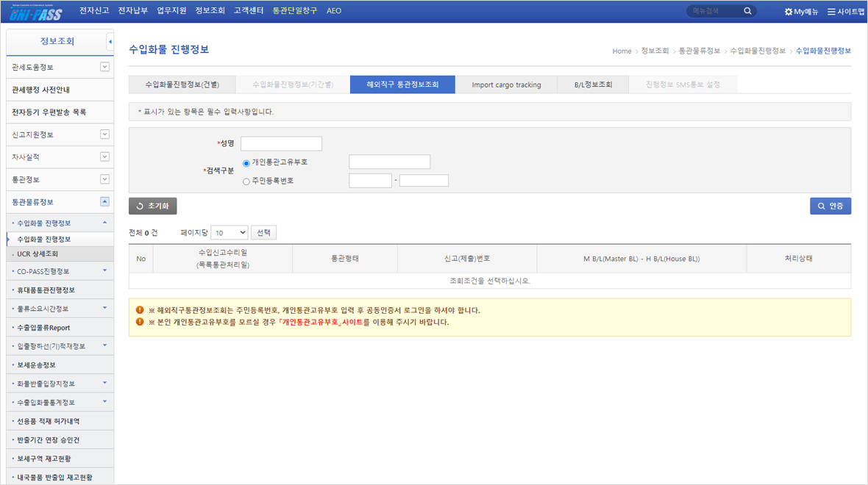Click the first orange warning icon
The height and width of the screenshot is (485, 868).
tap(140, 310)
